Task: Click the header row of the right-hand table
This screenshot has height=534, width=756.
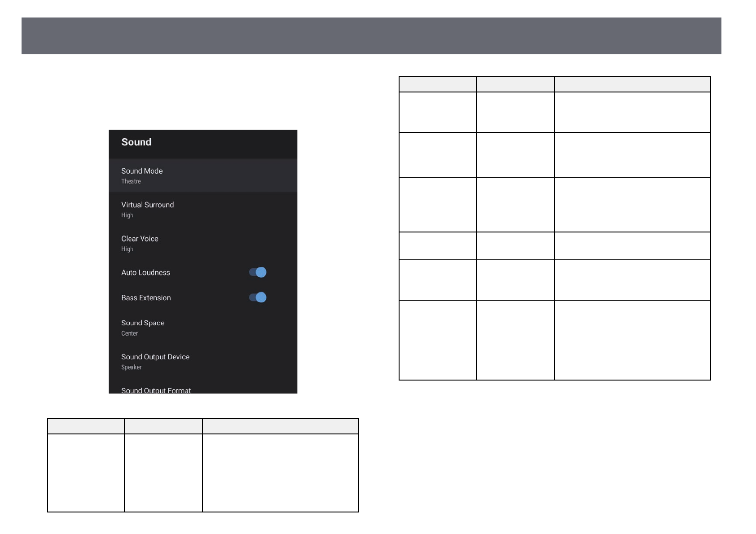Action: point(554,84)
